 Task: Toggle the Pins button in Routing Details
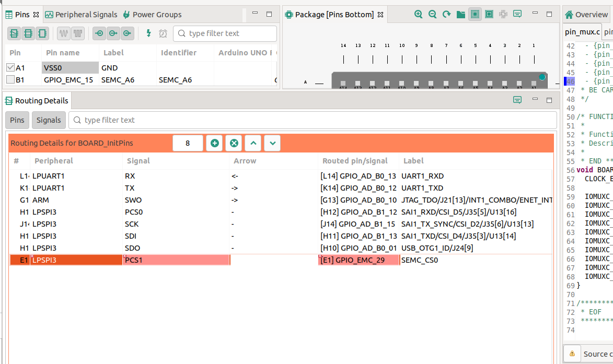[17, 120]
